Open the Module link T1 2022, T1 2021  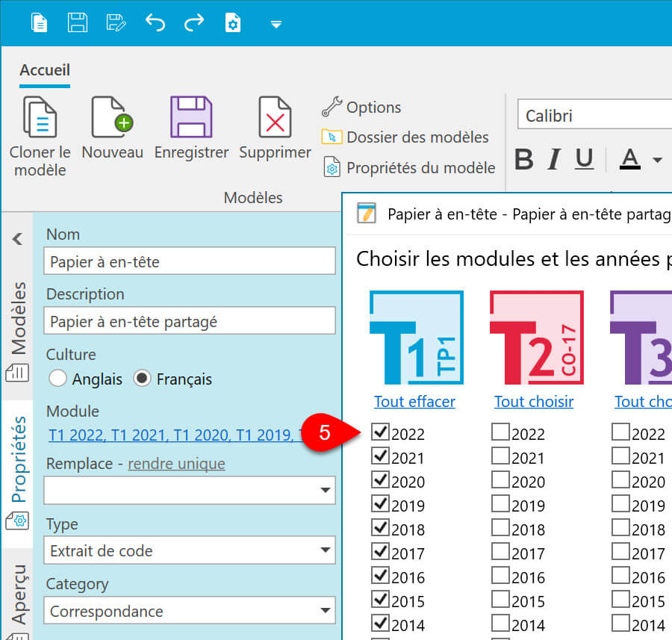pos(175,435)
